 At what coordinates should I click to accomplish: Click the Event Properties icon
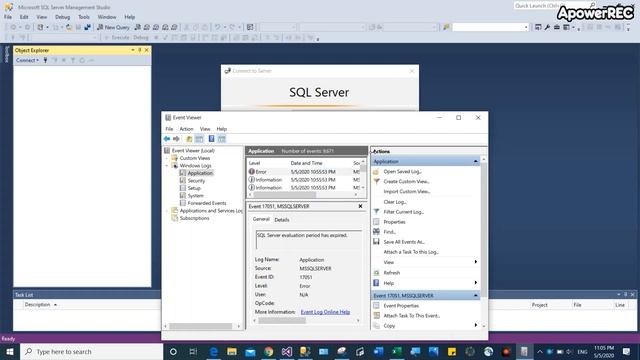click(376, 305)
